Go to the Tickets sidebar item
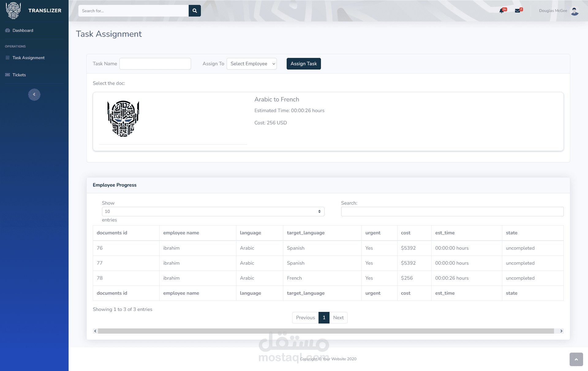This screenshot has height=371, width=588. [x=19, y=75]
